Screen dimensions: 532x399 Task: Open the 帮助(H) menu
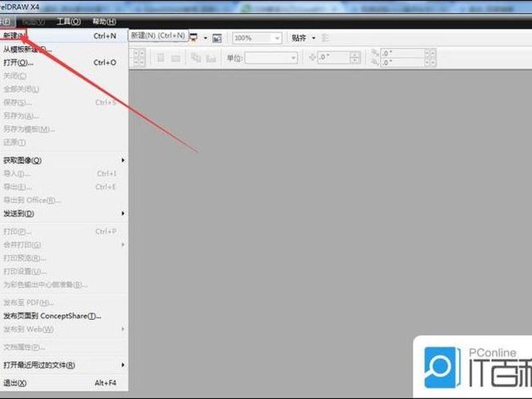pyautogui.click(x=104, y=22)
